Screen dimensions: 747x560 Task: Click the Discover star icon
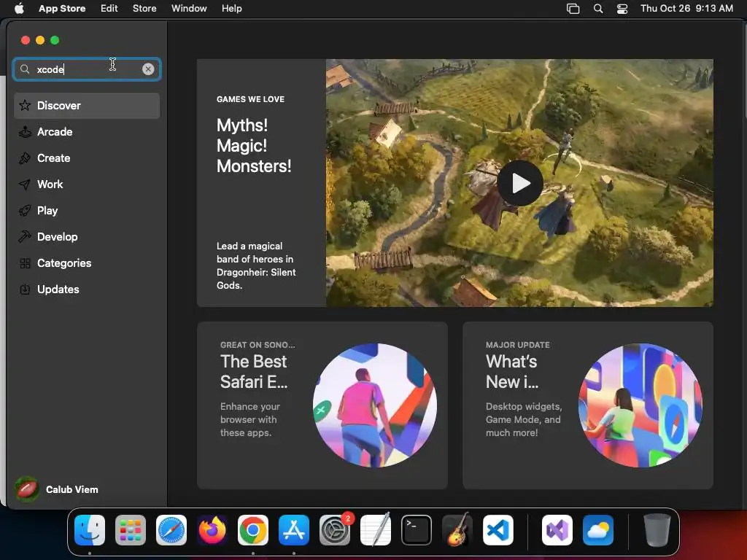(x=25, y=105)
